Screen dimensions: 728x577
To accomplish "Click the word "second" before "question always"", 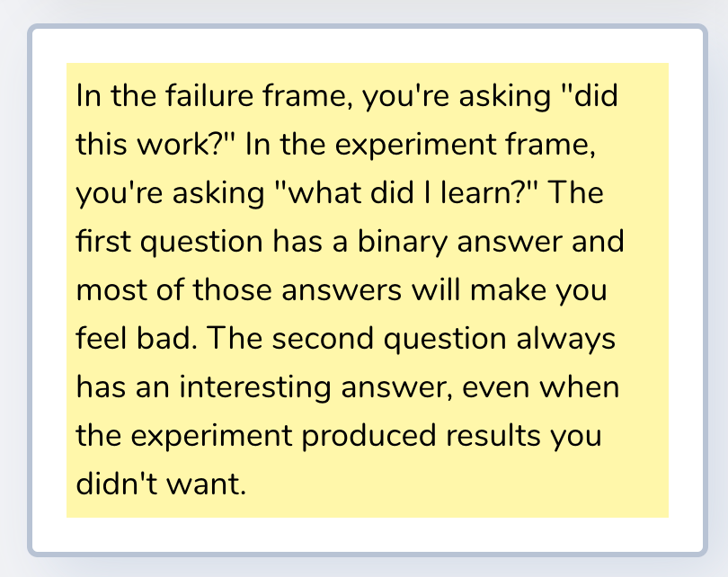I will tap(323, 339).
